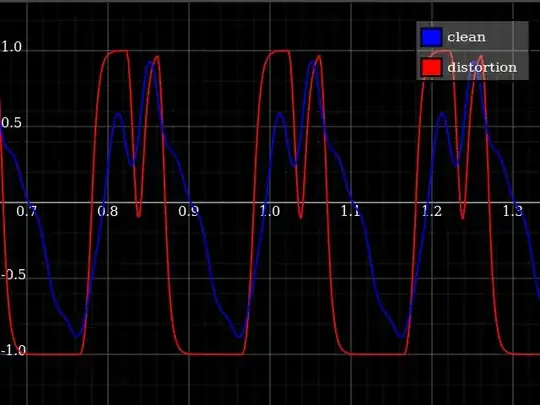
Task: Click the x-axis label 0.7
Action: 27,211
